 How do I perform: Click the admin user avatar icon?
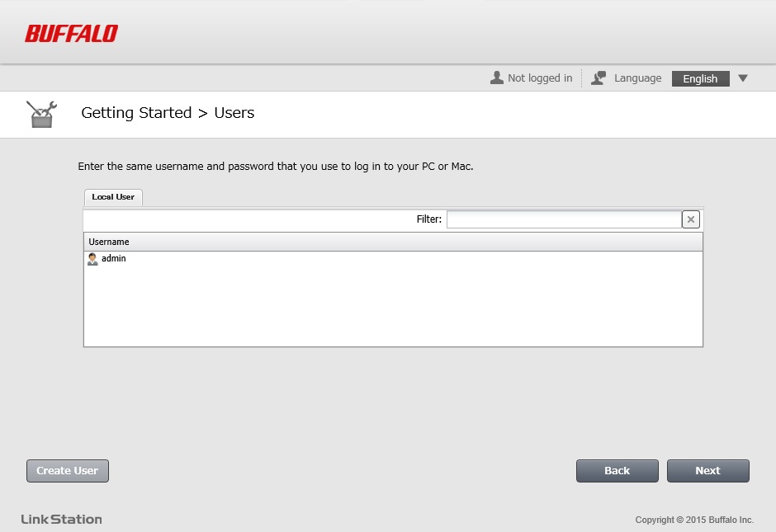click(92, 259)
